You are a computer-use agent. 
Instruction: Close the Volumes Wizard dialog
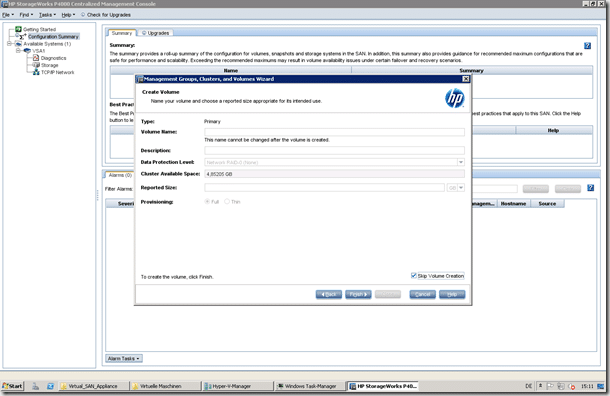pyautogui.click(x=466, y=79)
